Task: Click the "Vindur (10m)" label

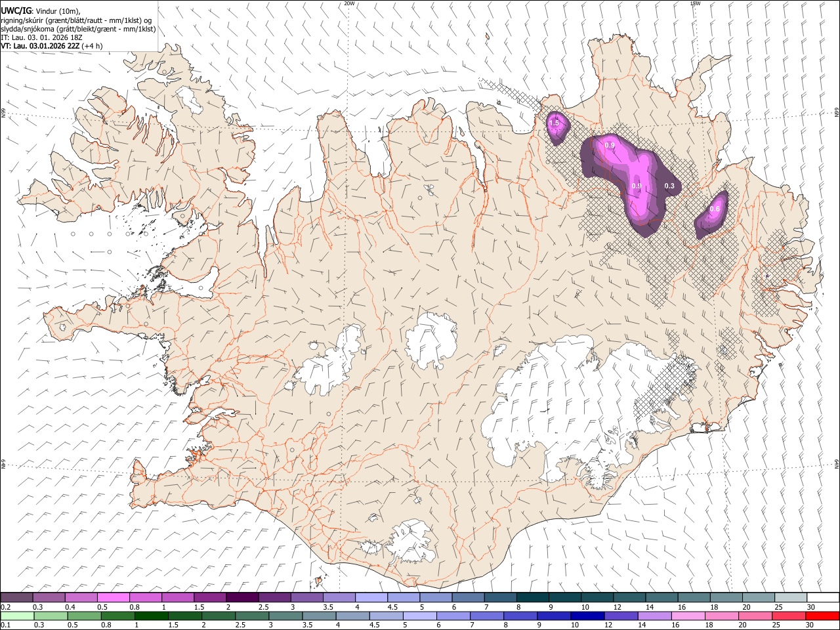Action: point(56,11)
